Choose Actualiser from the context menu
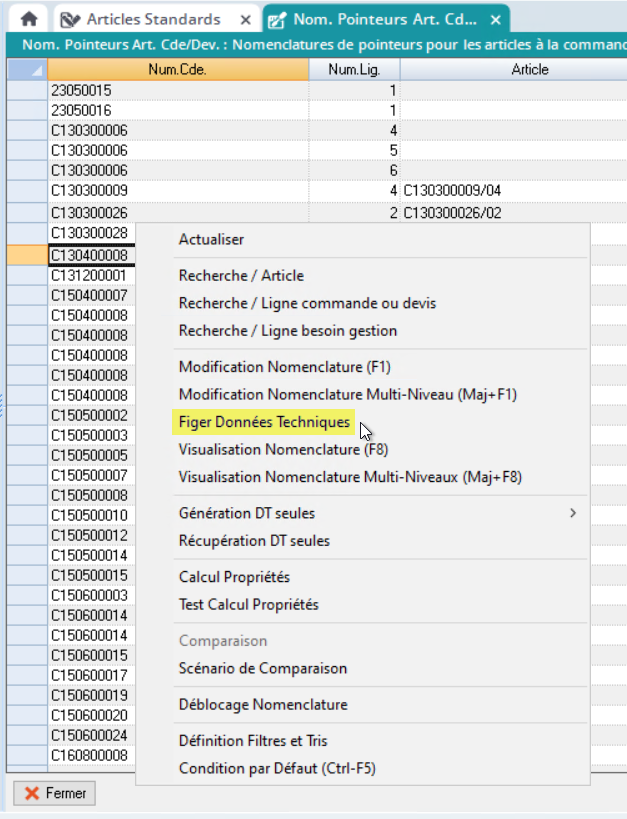The width and height of the screenshot is (627, 819). coord(211,239)
